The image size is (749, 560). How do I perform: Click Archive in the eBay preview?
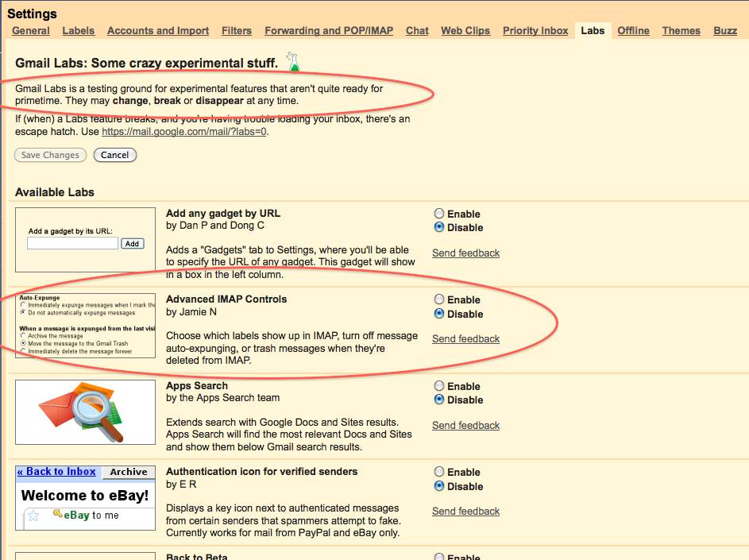coord(129,472)
